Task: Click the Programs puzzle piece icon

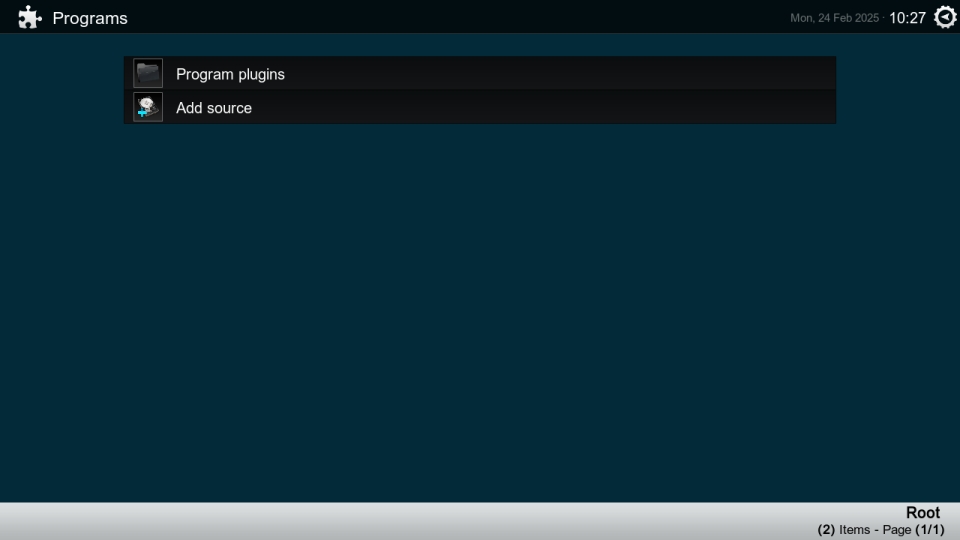Action: (x=29, y=18)
